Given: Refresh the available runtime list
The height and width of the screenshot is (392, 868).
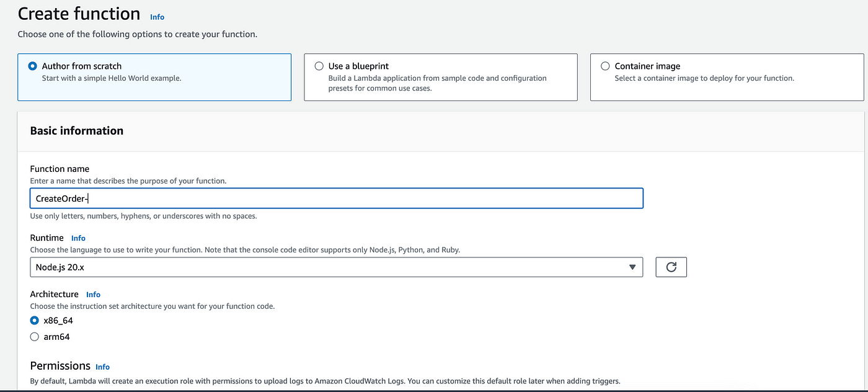Looking at the screenshot, I should click(x=671, y=267).
